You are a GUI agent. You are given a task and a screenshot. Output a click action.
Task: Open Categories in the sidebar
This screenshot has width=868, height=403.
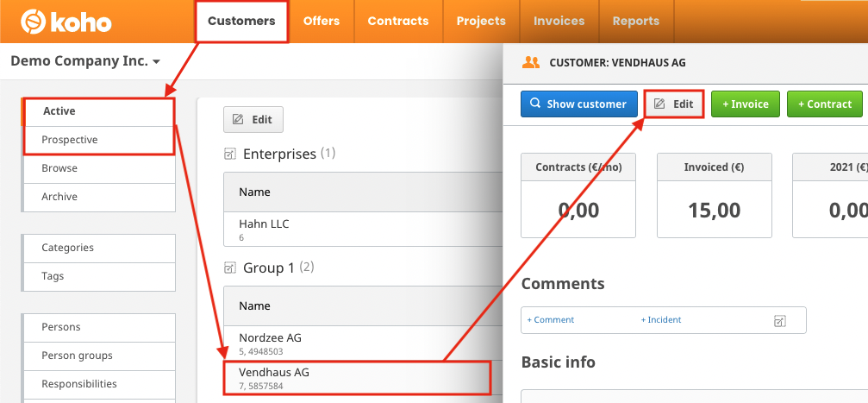pyautogui.click(x=98, y=248)
